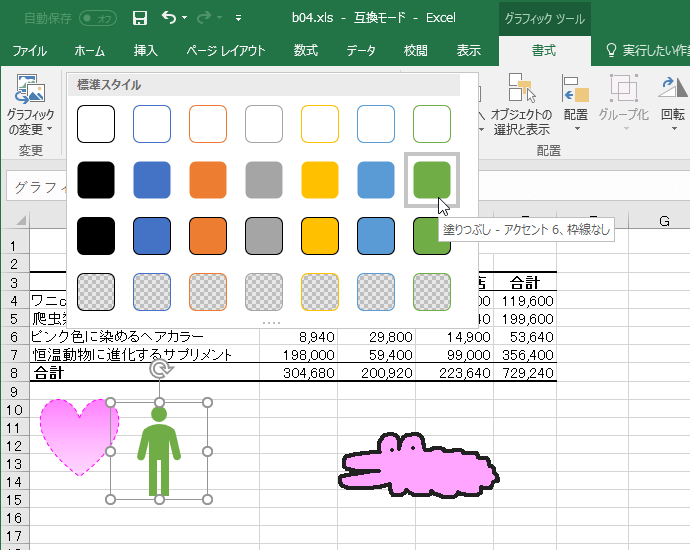Open the ファイル menu tab
This screenshot has height=550, width=690.
pos(28,51)
